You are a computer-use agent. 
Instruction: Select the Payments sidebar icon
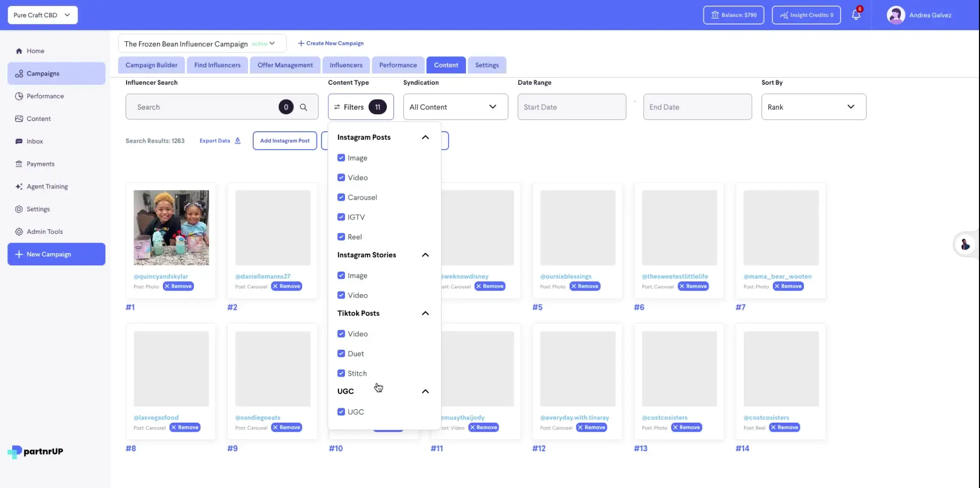coord(18,163)
